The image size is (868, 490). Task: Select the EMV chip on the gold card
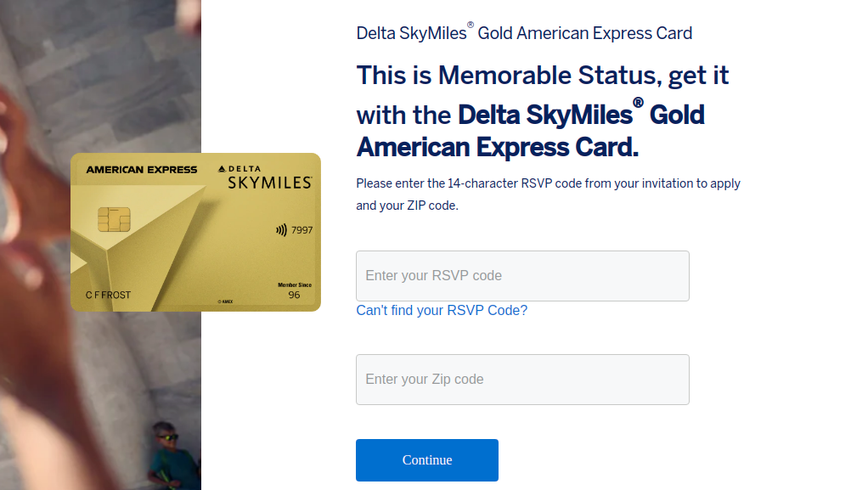(114, 219)
